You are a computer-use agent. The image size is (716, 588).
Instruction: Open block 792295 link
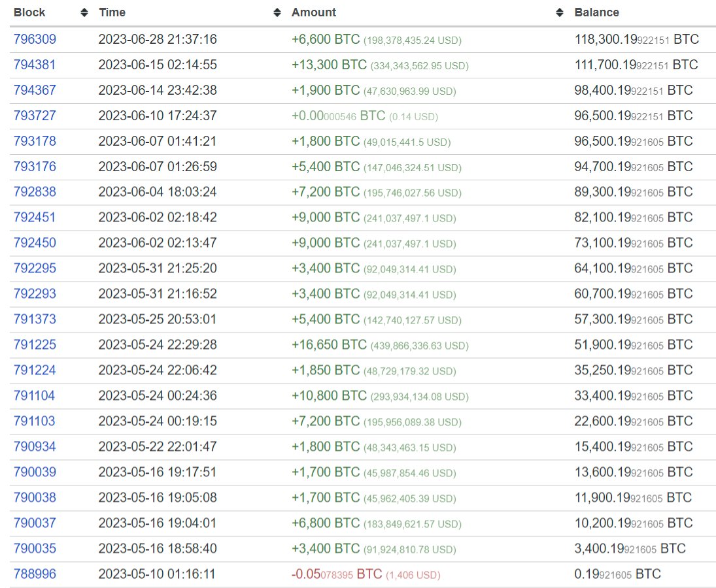click(x=35, y=269)
